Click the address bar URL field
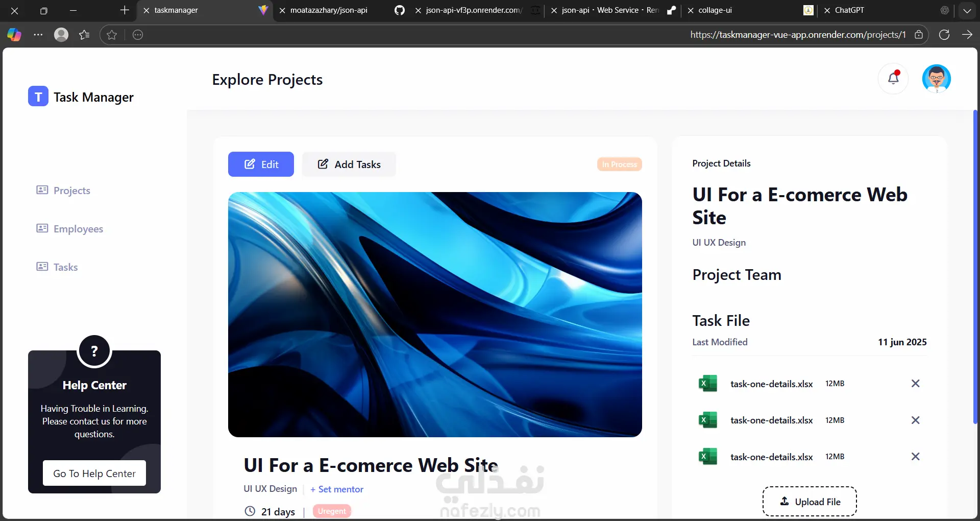 pos(516,35)
